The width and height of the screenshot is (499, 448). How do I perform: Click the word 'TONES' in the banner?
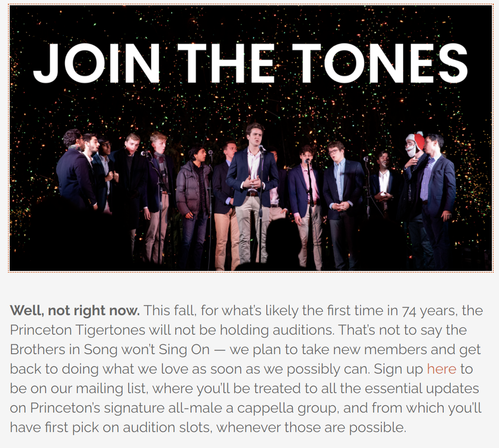click(x=380, y=63)
